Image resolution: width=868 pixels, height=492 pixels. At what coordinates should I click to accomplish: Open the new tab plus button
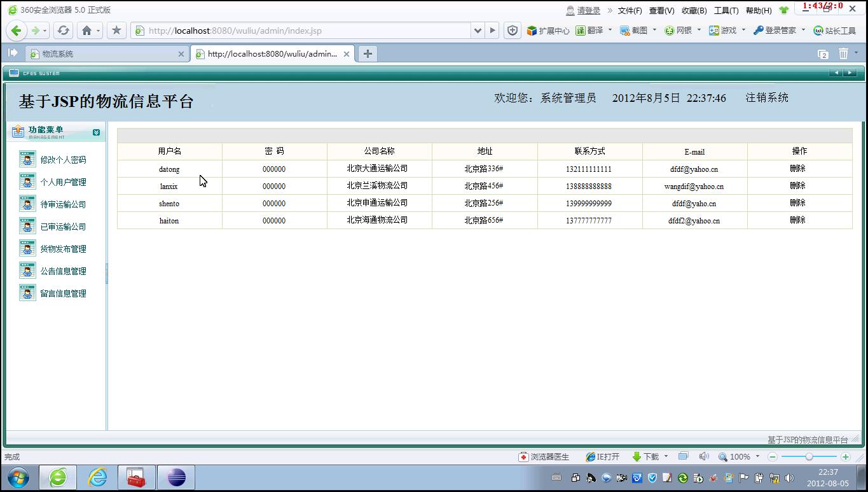point(368,54)
